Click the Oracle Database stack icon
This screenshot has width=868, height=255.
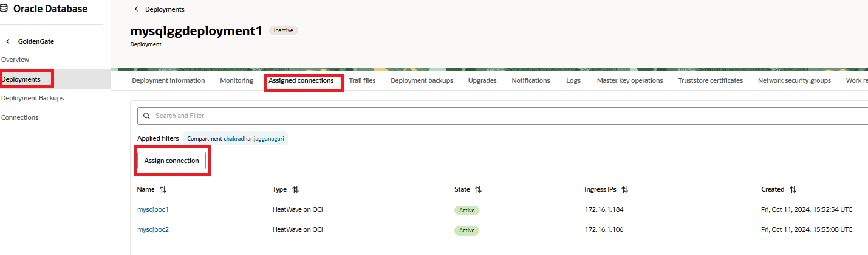(4, 9)
